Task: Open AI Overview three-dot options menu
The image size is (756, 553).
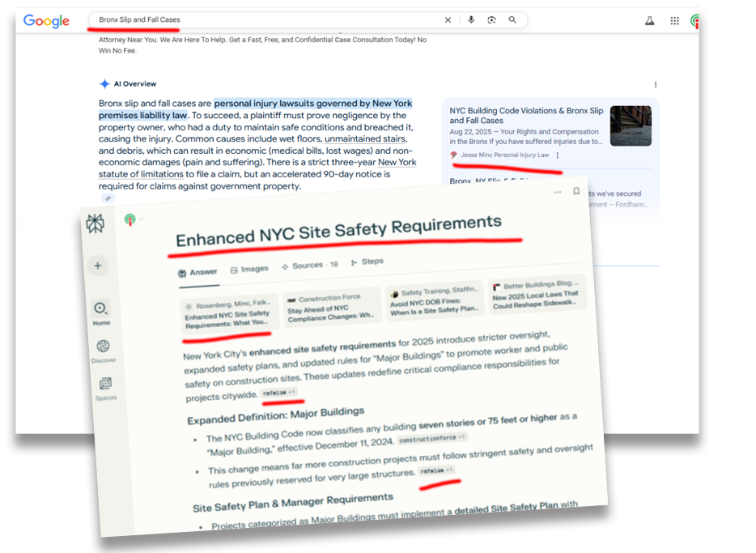Action: [x=655, y=84]
